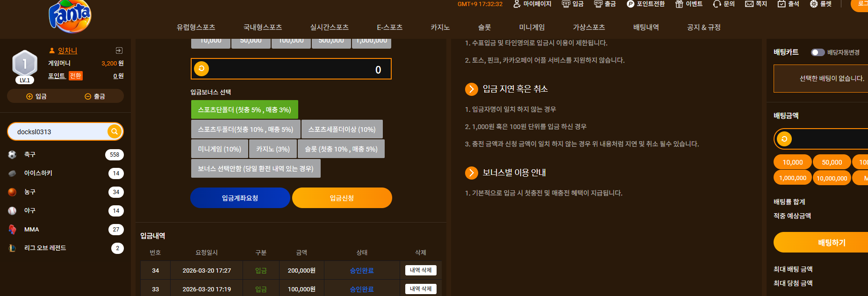Viewport: 868px width, 296px height.
Task: Reset the deposit amount with refresh icon
Action: point(201,69)
